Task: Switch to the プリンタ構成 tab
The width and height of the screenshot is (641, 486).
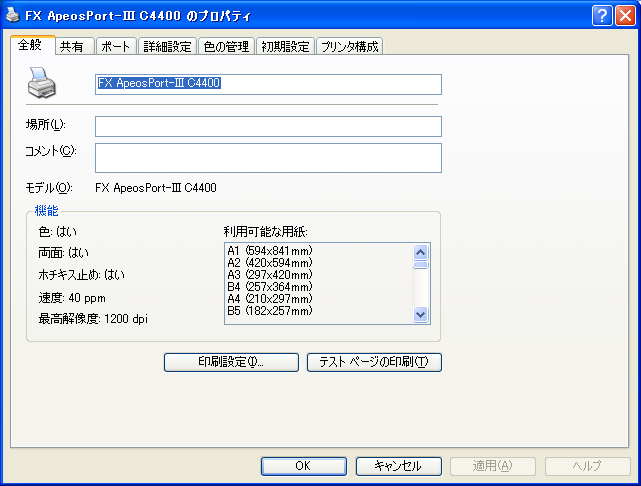Action: [x=350, y=46]
